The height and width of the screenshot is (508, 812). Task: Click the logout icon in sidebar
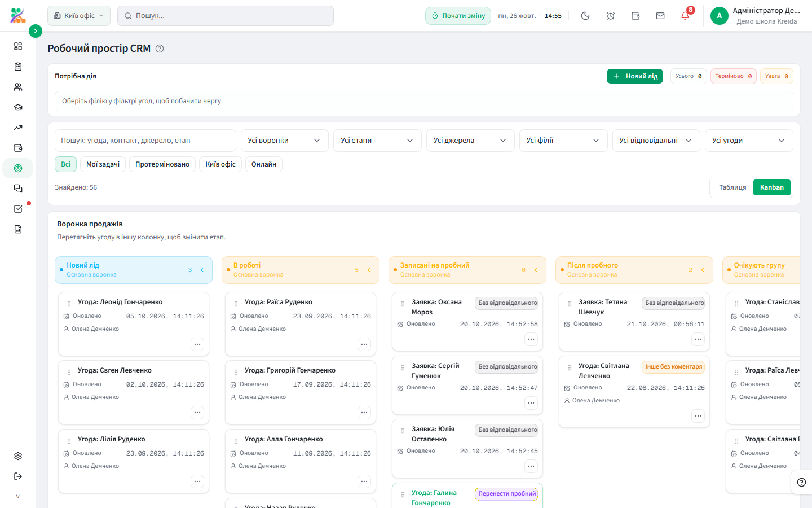[x=18, y=476]
